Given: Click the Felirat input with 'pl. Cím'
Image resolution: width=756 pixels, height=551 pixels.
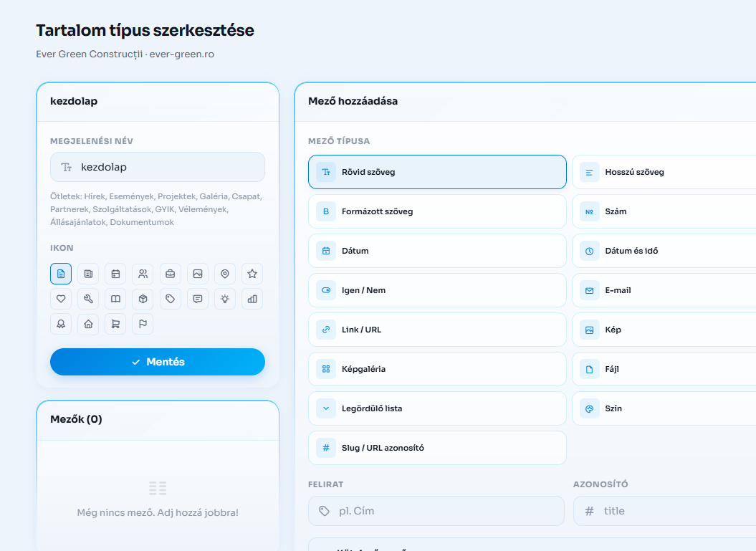Looking at the screenshot, I should click(x=436, y=511).
